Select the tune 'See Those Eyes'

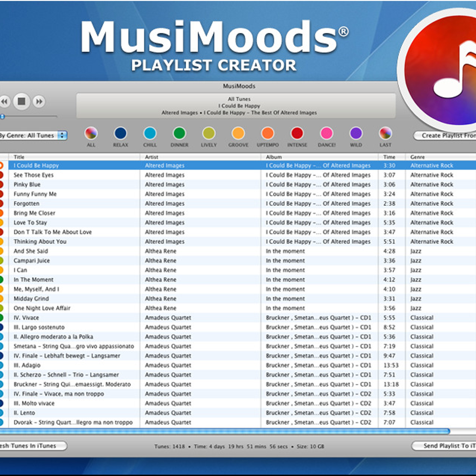[238, 175]
